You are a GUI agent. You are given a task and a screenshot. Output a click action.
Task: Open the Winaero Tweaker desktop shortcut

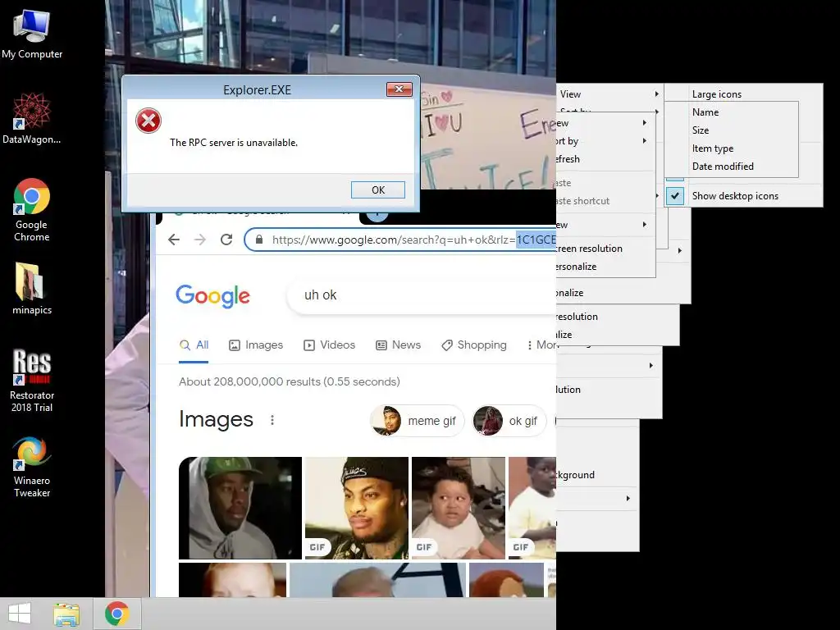pos(32,467)
